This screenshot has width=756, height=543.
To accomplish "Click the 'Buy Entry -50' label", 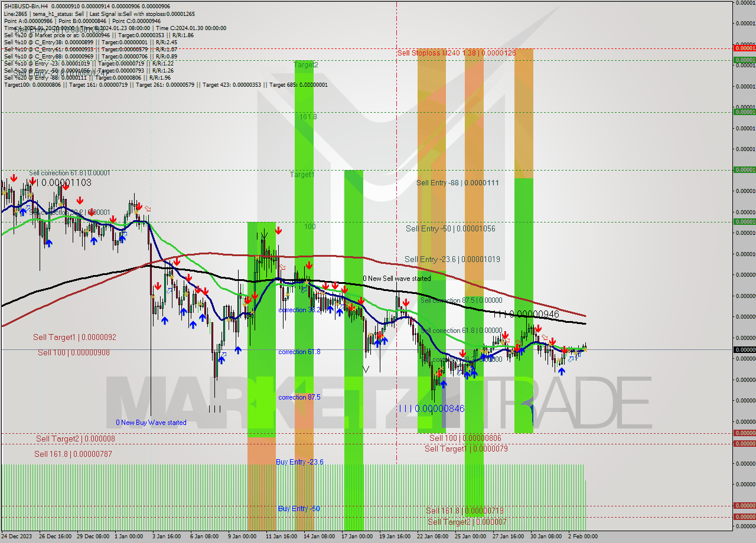I will tap(299, 508).
